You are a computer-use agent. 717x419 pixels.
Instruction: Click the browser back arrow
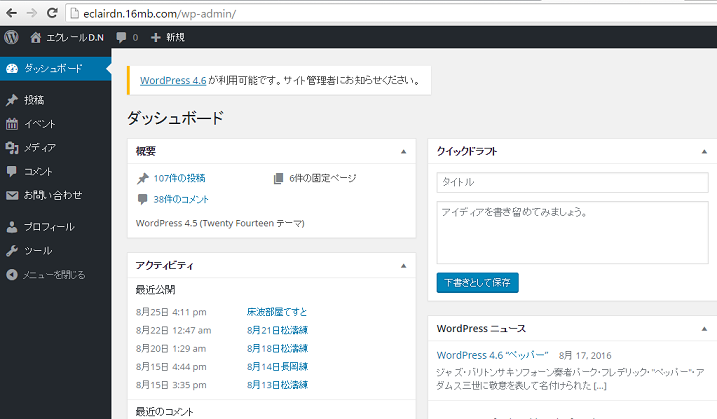(x=11, y=13)
